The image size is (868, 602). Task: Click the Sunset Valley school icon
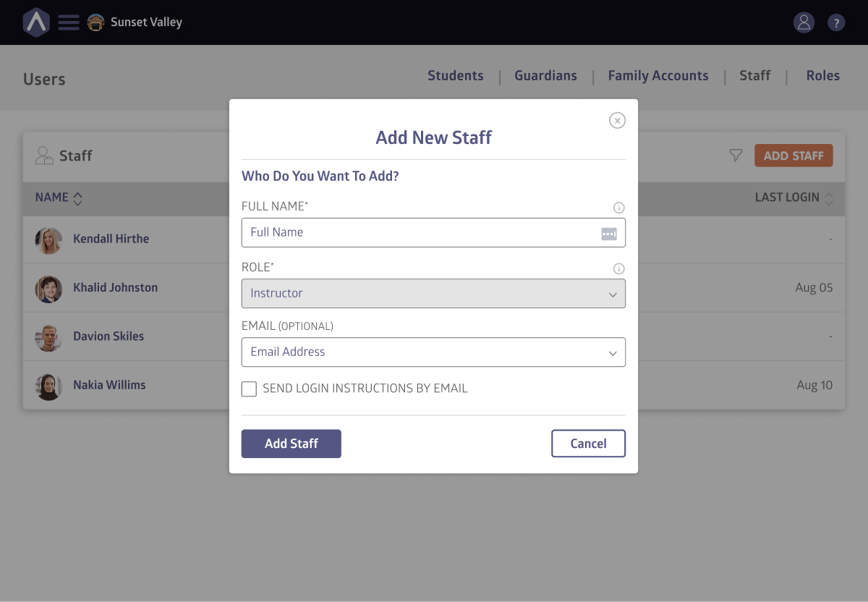pyautogui.click(x=95, y=22)
